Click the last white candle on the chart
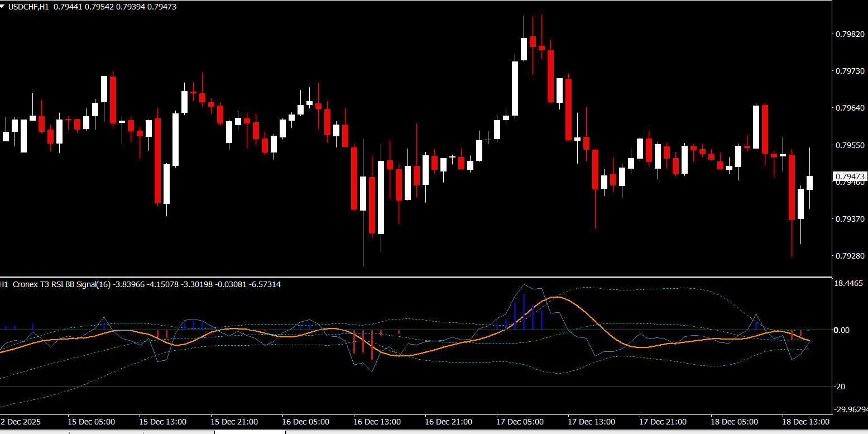This screenshot has height=434, width=868. coord(809,183)
